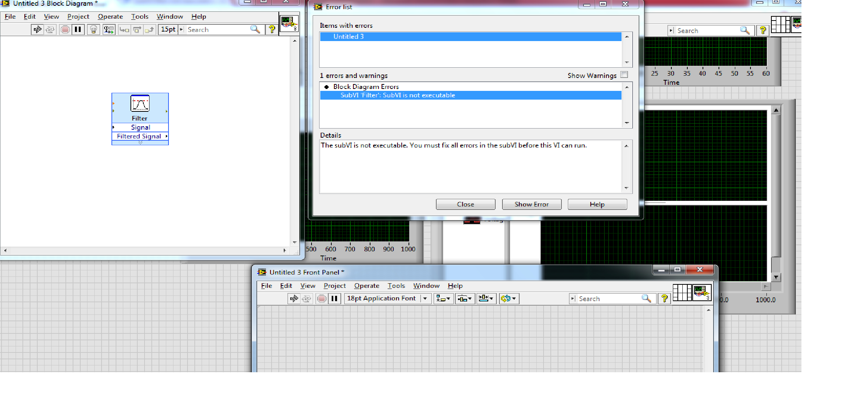The image size is (868, 419).
Task: Click the Filter Express VI icon
Action: coord(140,103)
